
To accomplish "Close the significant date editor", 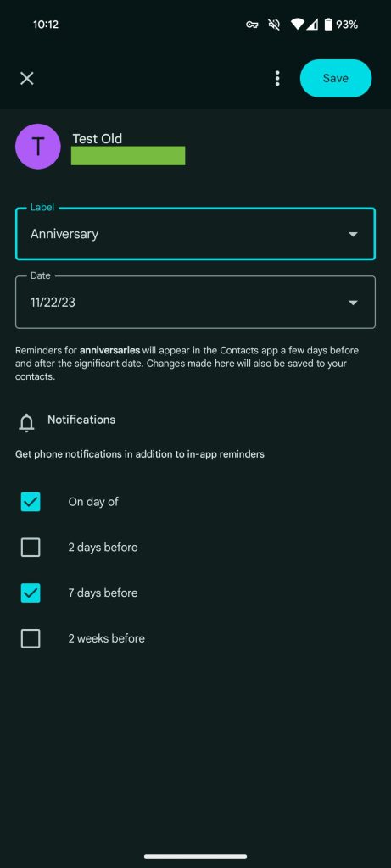I will (26, 78).
